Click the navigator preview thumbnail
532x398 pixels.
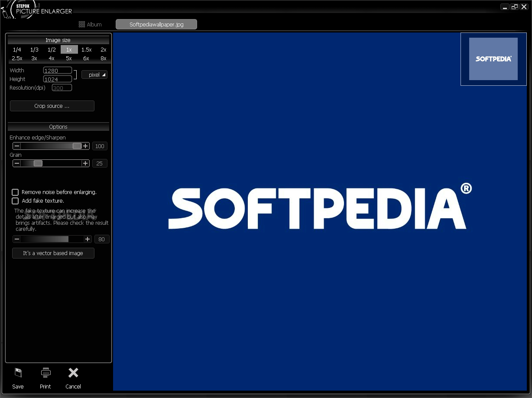493,59
